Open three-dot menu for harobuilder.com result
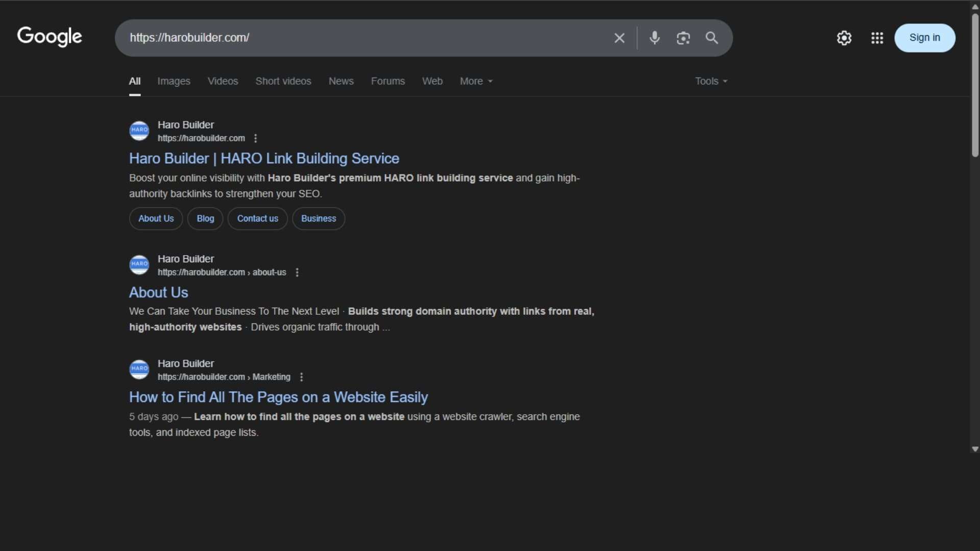980x551 pixels. 256,138
